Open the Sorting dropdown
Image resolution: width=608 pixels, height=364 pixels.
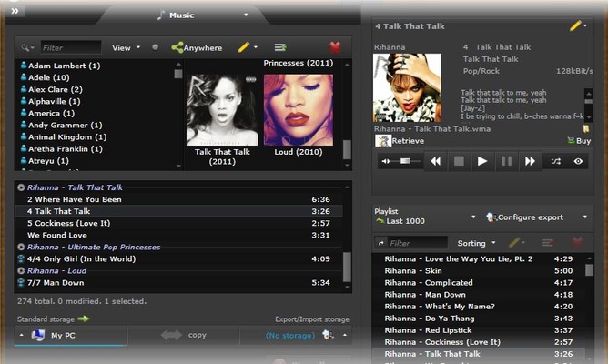click(476, 243)
